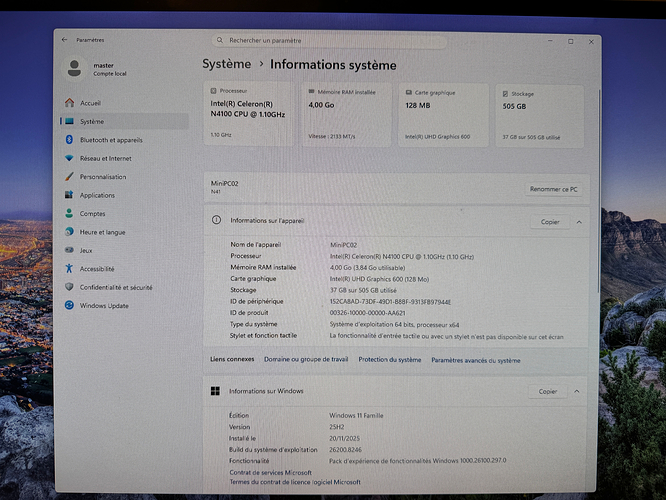
Task: Click the install date 20/11/2025
Action: pyautogui.click(x=344, y=438)
